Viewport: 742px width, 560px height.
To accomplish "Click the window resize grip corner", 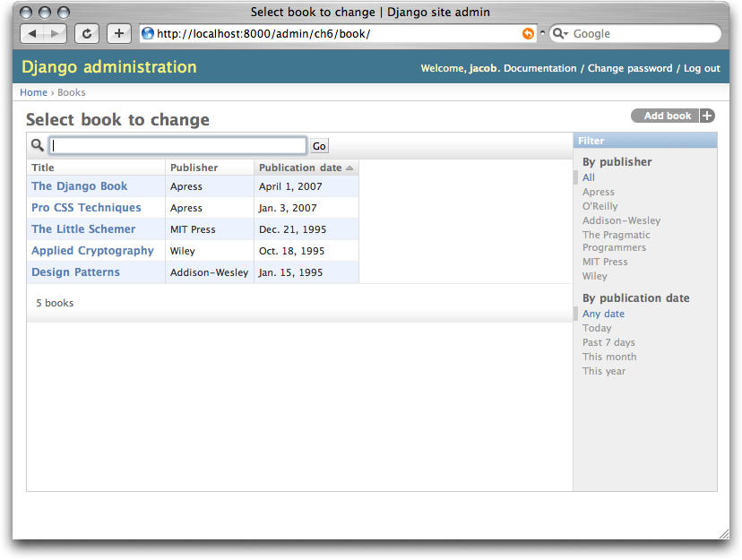I will pos(723,533).
